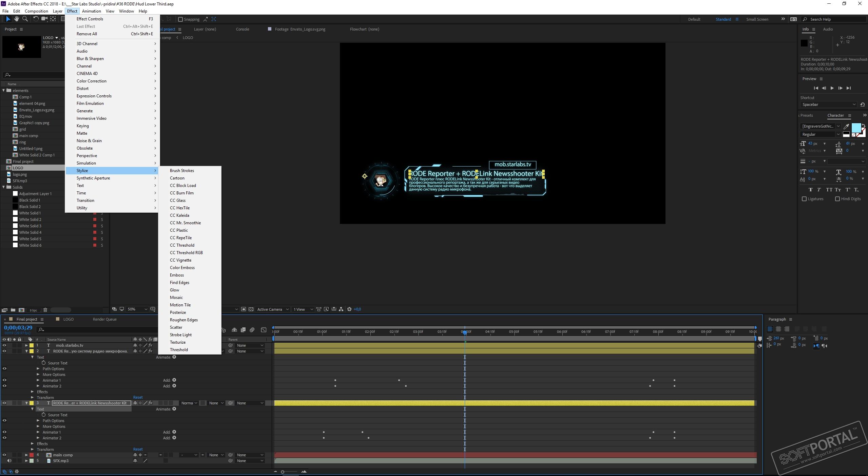
Task: Enable the Ligatures checkbox
Action: 804,199
